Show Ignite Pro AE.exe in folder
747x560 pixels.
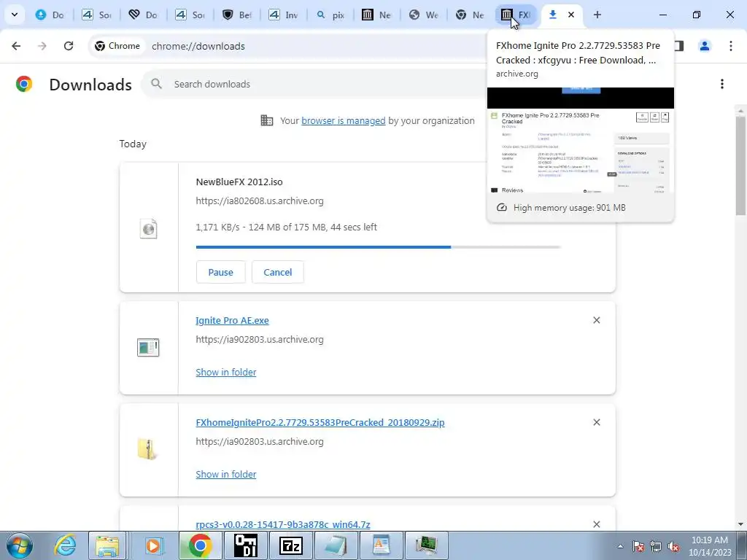(226, 372)
